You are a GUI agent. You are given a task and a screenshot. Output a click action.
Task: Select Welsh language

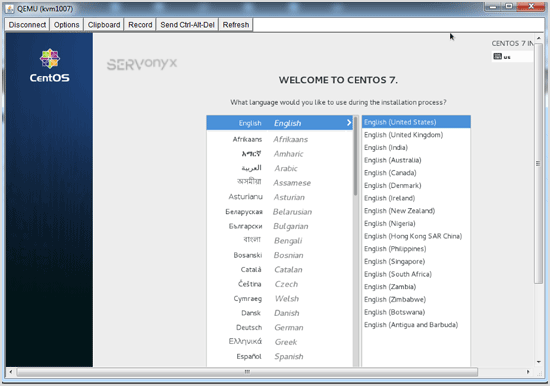point(280,299)
